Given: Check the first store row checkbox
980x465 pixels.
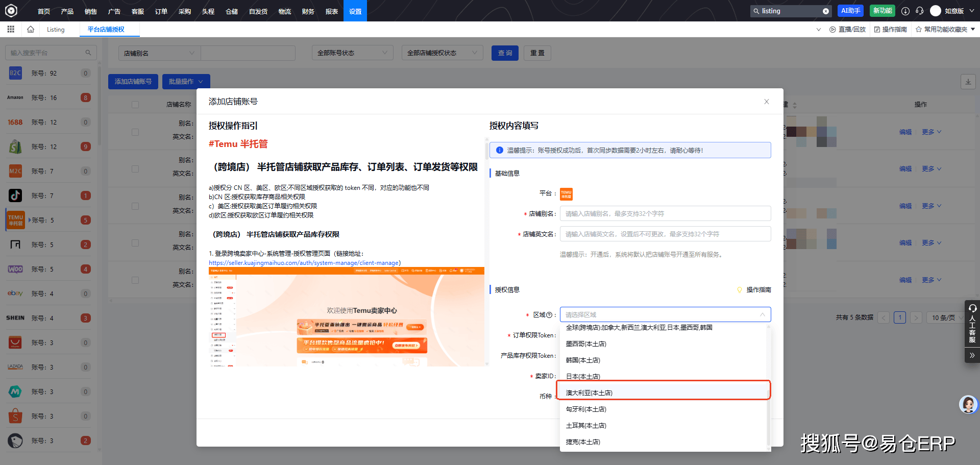Looking at the screenshot, I should pyautogui.click(x=135, y=132).
